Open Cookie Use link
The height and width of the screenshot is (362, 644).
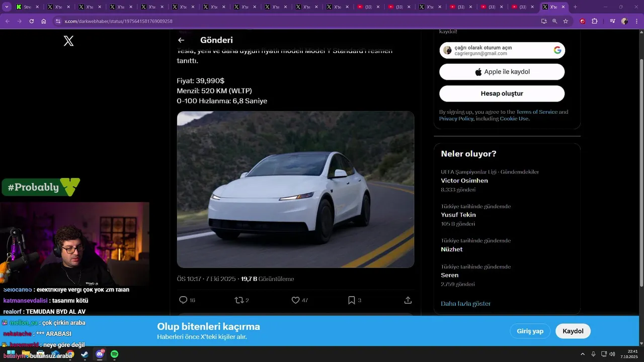coord(514,119)
